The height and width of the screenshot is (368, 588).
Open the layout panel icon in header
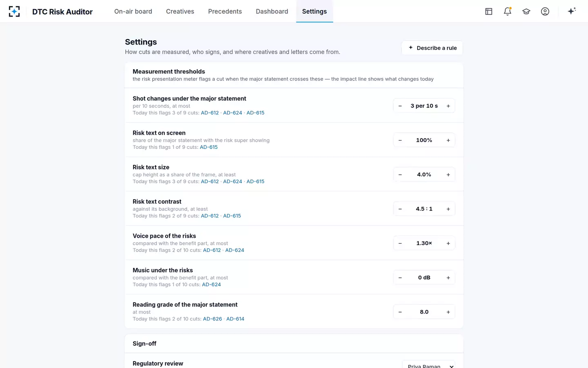click(489, 11)
